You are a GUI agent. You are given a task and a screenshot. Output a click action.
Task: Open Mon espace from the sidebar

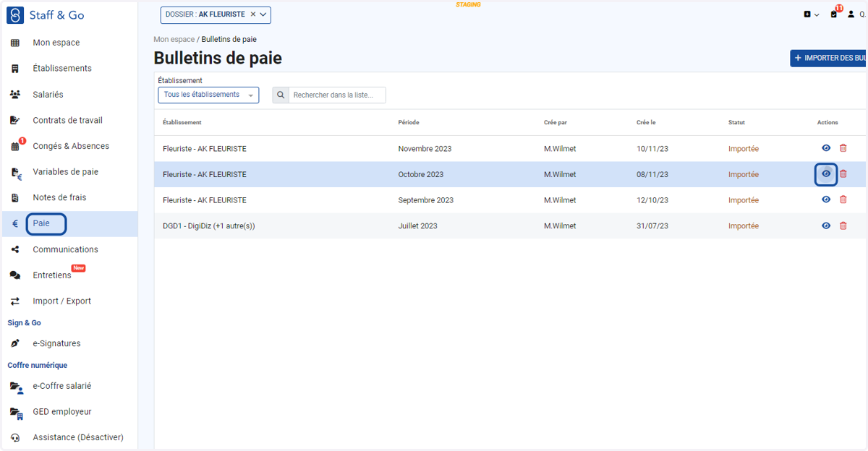(56, 43)
